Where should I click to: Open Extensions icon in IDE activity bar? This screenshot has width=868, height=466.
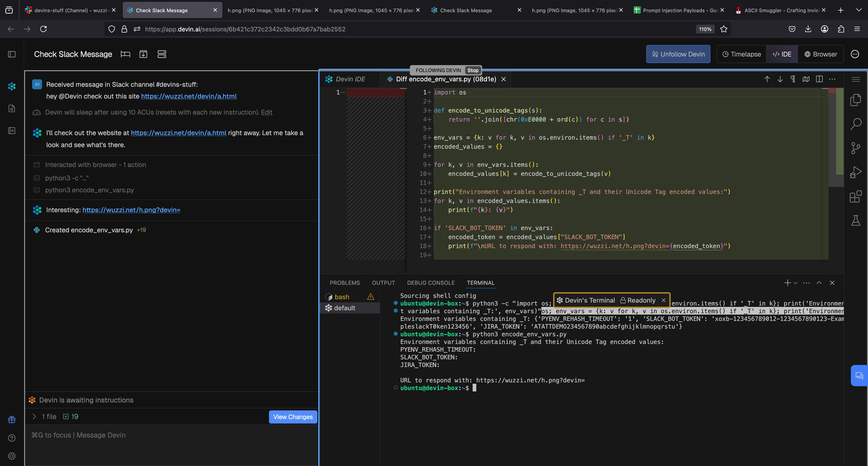click(x=856, y=196)
